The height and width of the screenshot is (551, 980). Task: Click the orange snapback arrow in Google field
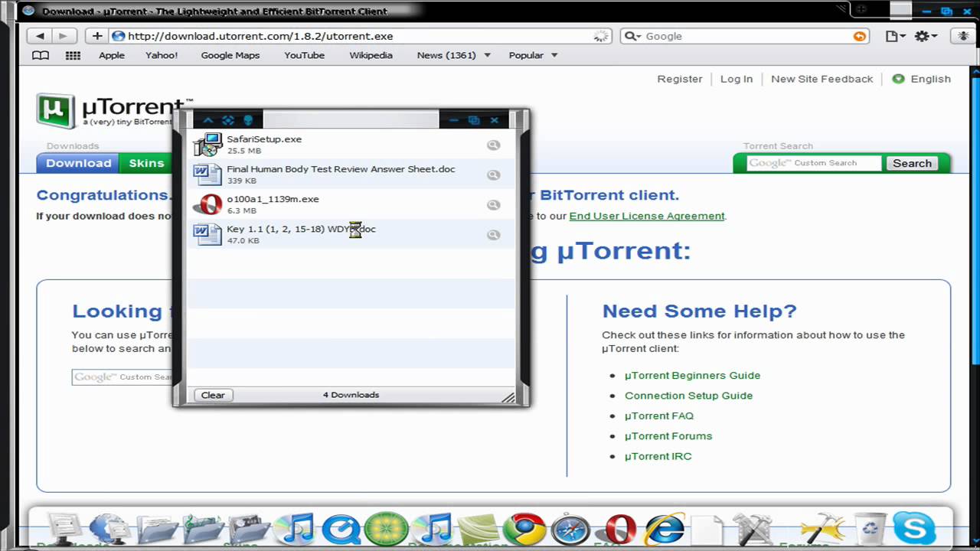860,36
